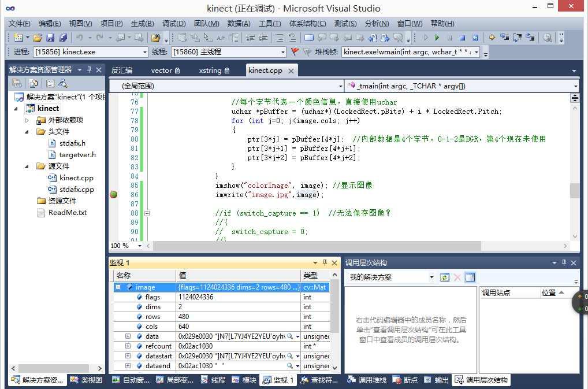Open the 生成(B) menu
Image resolution: width=588 pixels, height=389 pixels.
tap(143, 24)
